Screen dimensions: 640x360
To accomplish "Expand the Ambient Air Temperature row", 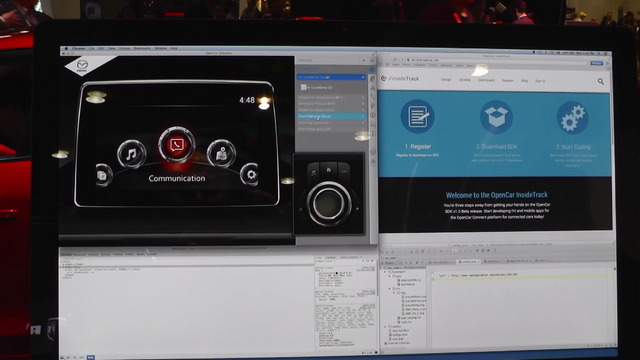I will [x=331, y=98].
